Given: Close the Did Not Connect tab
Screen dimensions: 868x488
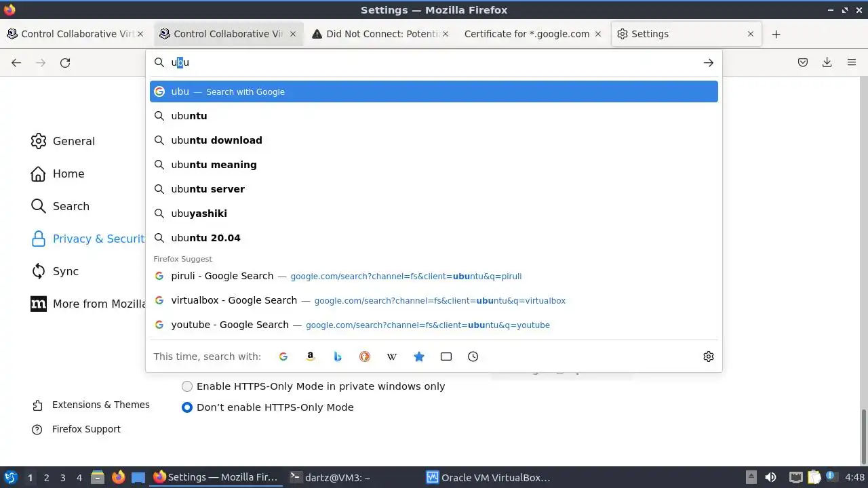Looking at the screenshot, I should coord(446,34).
